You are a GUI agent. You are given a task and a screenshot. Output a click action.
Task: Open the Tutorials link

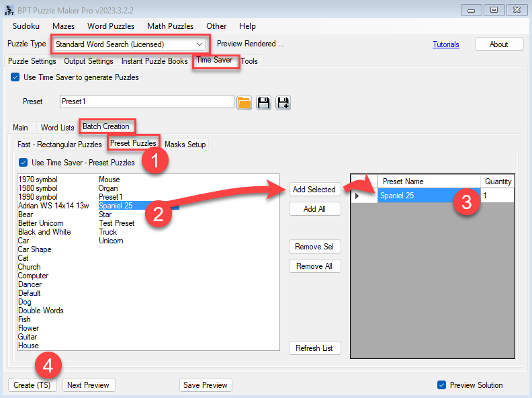pyautogui.click(x=446, y=44)
